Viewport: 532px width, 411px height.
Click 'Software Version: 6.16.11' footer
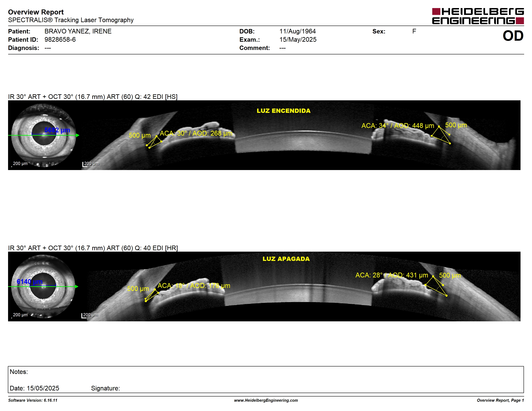tap(33, 400)
